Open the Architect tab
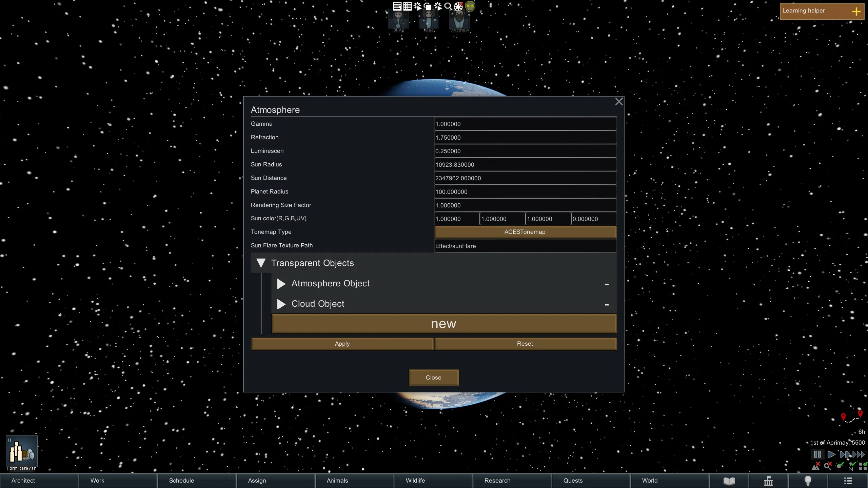This screenshot has height=488, width=868. (x=23, y=481)
